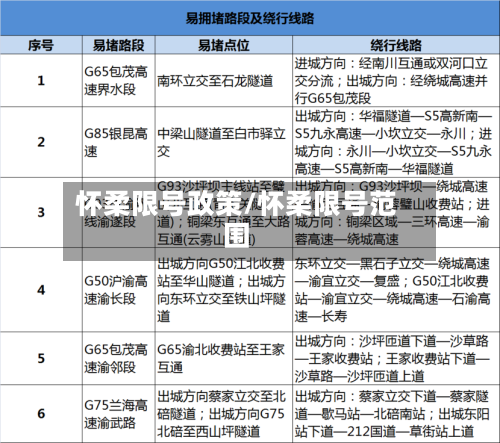Click the 易堵点位 column header
Viewport: 500px width, 443px height.
(224, 45)
